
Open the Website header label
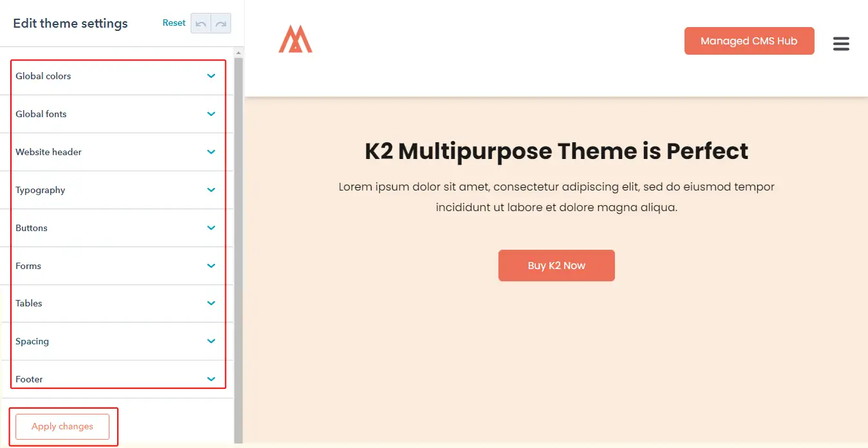pos(48,152)
